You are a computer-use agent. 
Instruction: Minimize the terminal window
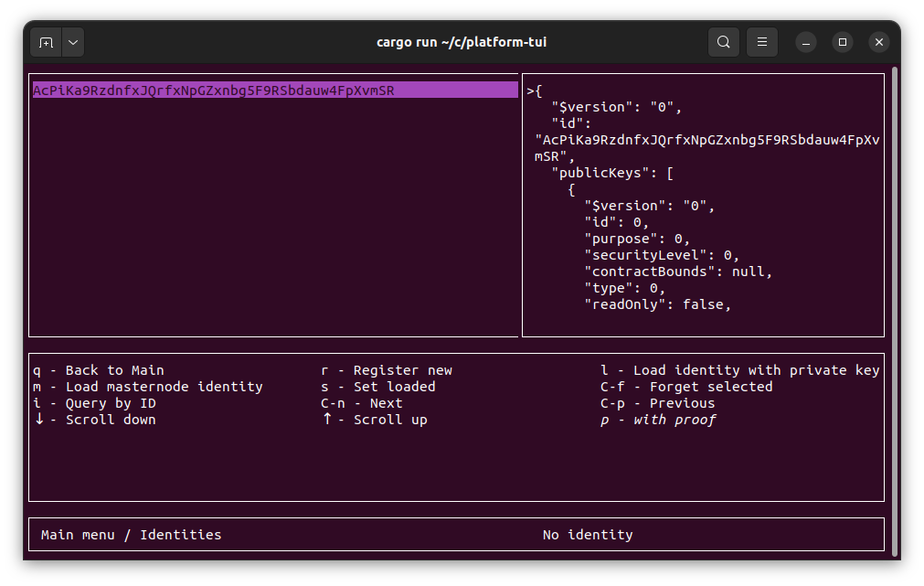(x=805, y=42)
